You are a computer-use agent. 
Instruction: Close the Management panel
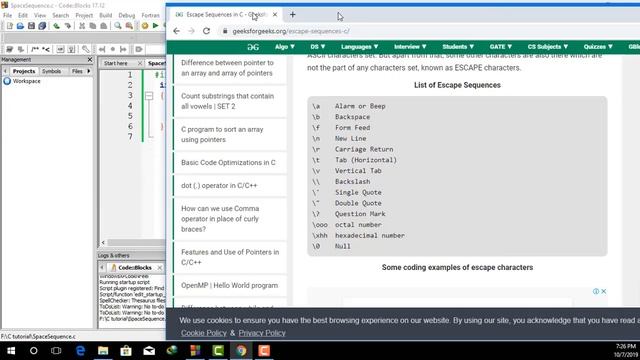[x=90, y=60]
